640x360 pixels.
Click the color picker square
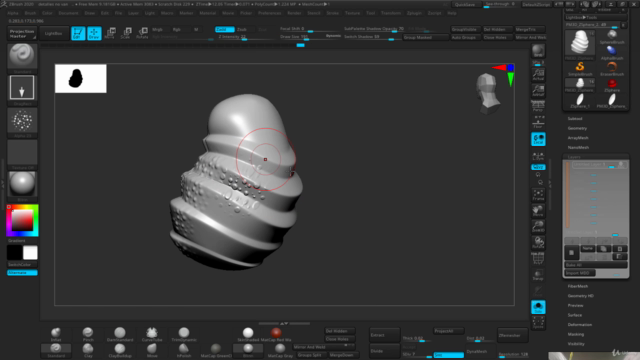(x=22, y=221)
